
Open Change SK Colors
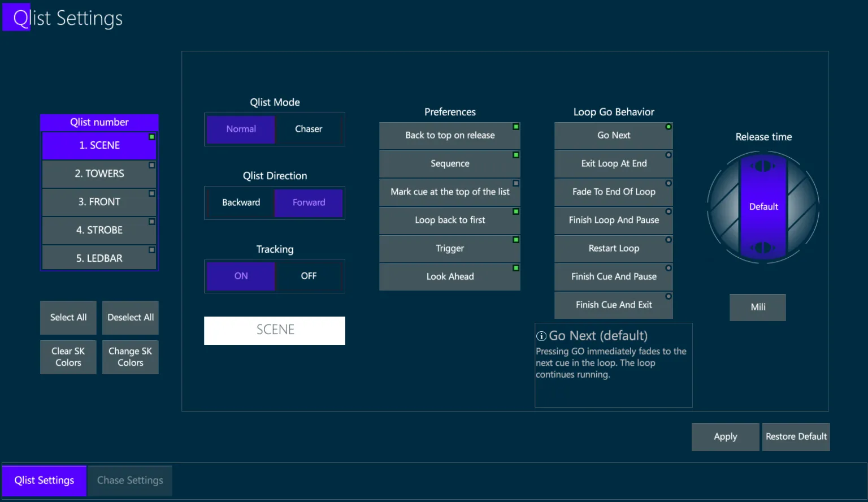pyautogui.click(x=131, y=357)
